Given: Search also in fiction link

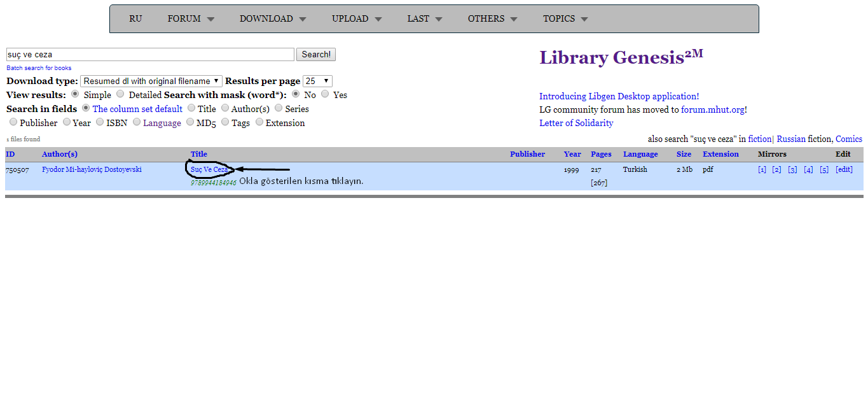Looking at the screenshot, I should tap(759, 139).
